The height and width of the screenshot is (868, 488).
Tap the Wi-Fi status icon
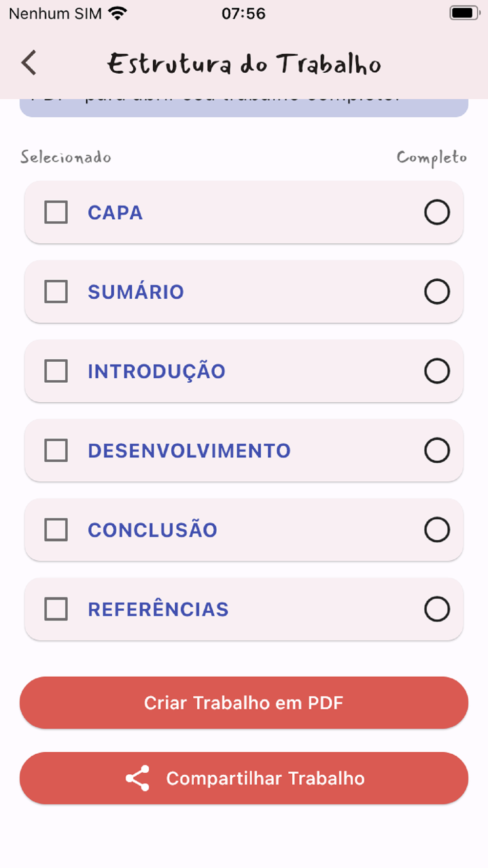[x=117, y=13]
